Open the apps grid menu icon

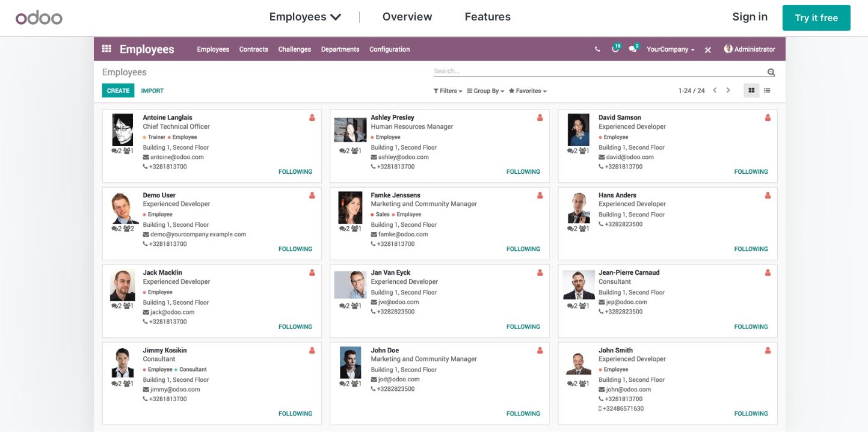(x=106, y=49)
